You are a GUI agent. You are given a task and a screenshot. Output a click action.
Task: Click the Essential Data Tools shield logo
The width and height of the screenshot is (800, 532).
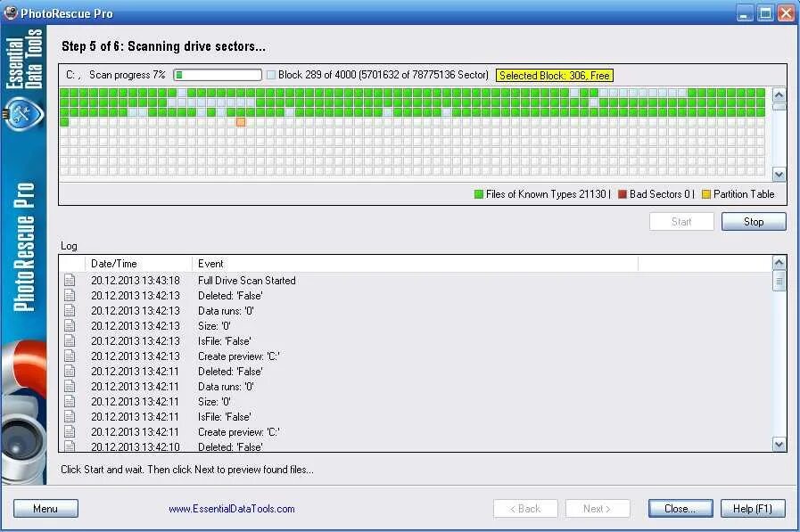point(22,114)
